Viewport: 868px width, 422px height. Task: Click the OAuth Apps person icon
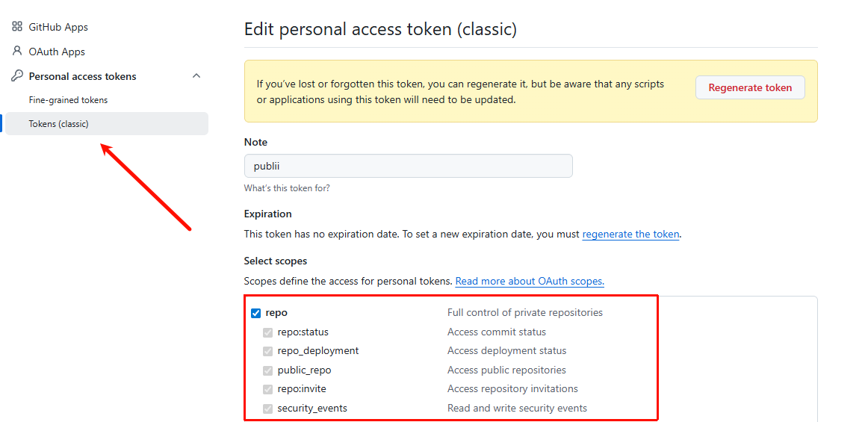[x=17, y=52]
